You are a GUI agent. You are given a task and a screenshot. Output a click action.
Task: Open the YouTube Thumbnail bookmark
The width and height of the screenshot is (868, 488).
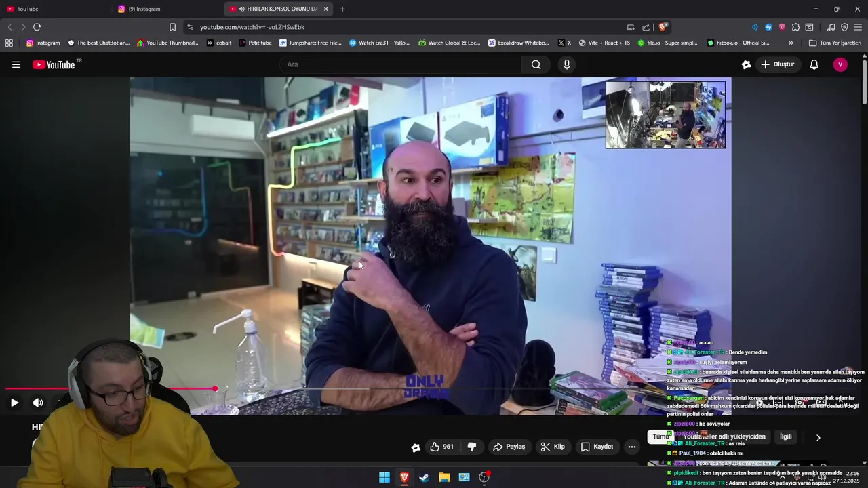(x=167, y=43)
